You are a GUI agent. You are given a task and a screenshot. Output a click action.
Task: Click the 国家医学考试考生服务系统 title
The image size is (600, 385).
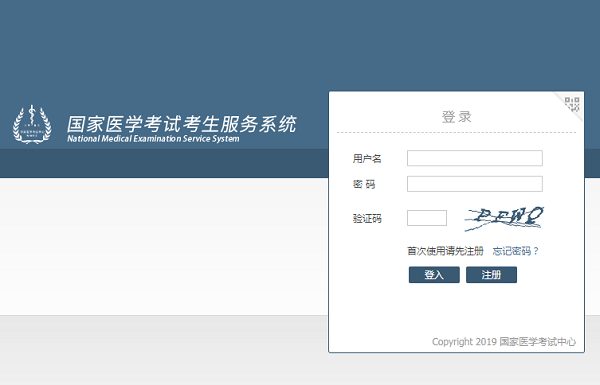click(182, 124)
